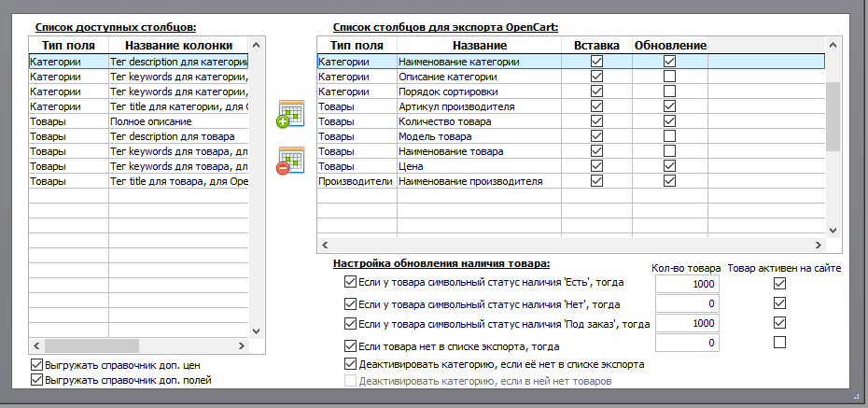Toggle 'Если товара нет в списке экспорта' checkbox

pos(350,346)
